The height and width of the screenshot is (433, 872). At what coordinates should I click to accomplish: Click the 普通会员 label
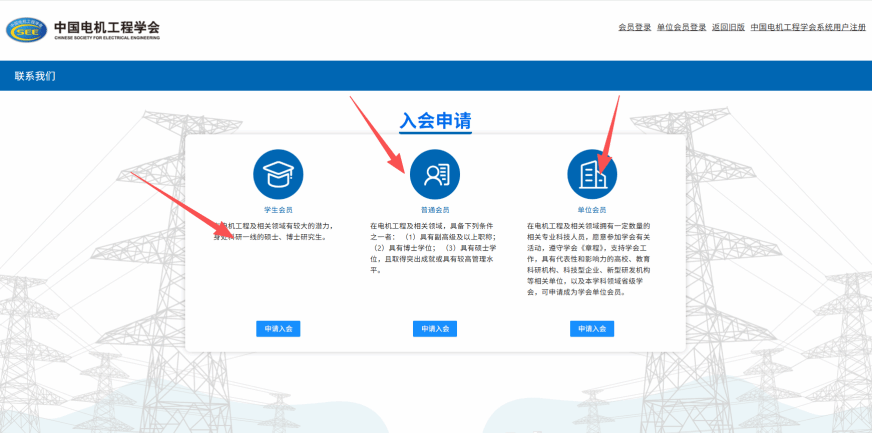(435, 210)
